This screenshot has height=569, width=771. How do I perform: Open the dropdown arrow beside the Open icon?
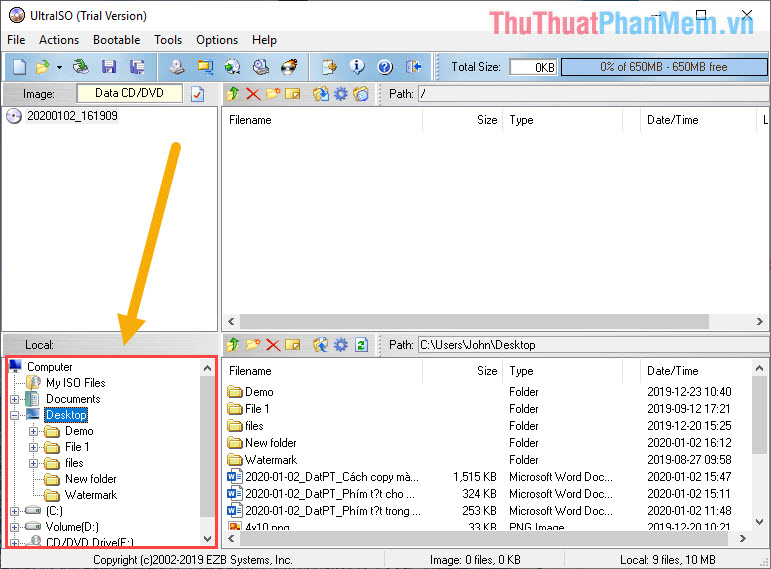pyautogui.click(x=59, y=67)
